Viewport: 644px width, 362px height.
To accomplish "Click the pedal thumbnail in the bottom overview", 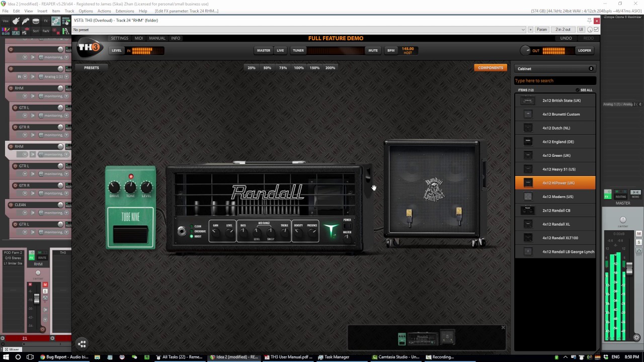I will 401,339.
